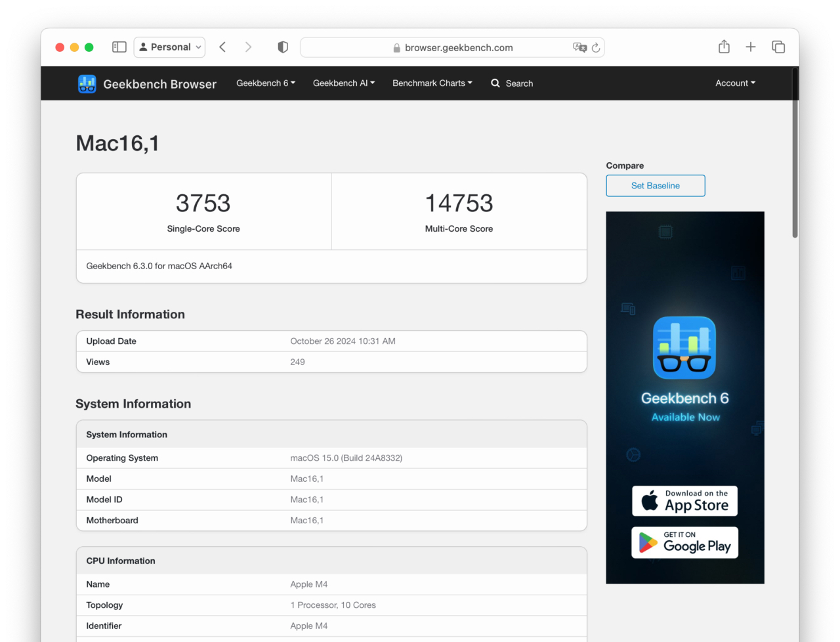Reload the page with the refresh icon
Image resolution: width=840 pixels, height=642 pixels.
coord(596,47)
